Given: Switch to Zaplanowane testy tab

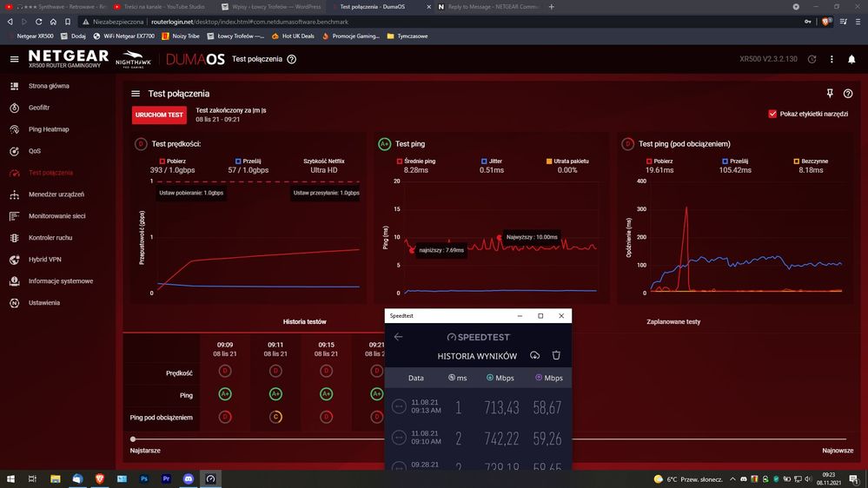Looking at the screenshot, I should (x=673, y=321).
